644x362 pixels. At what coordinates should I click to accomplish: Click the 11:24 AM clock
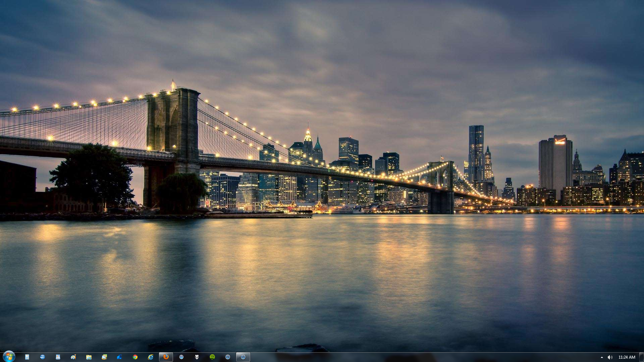627,357
